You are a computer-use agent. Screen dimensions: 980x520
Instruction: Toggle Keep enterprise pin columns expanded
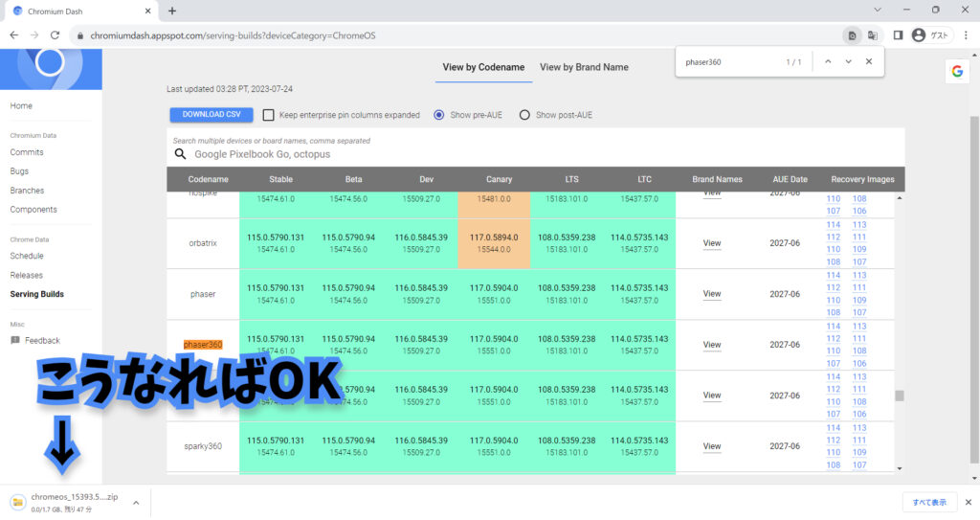269,115
